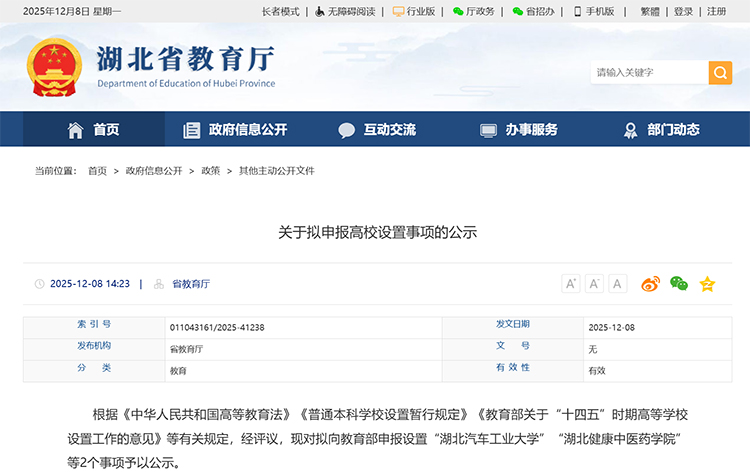The image size is (750, 474).
Task: Open 部门动态 in the navigation bar
Action: click(661, 130)
